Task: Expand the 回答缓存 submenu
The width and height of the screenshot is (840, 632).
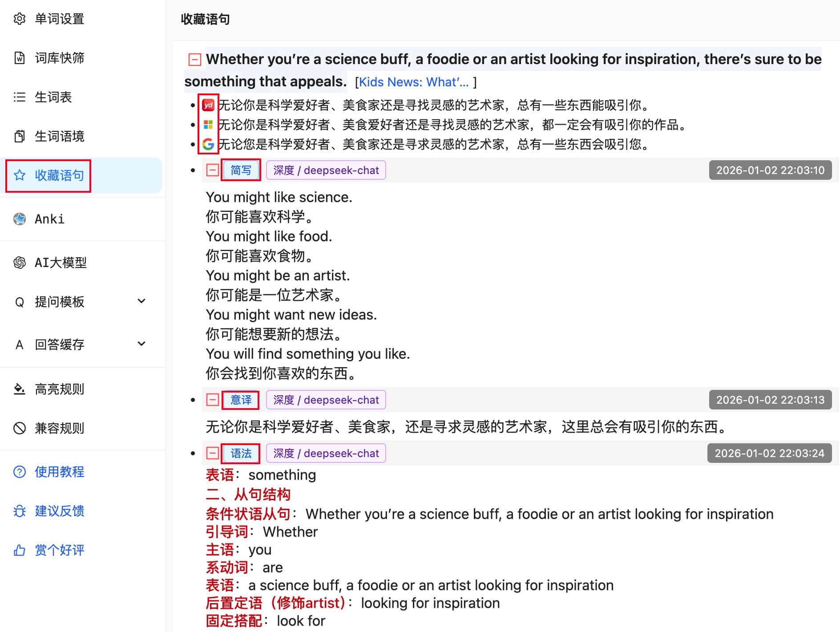Action: click(x=141, y=344)
